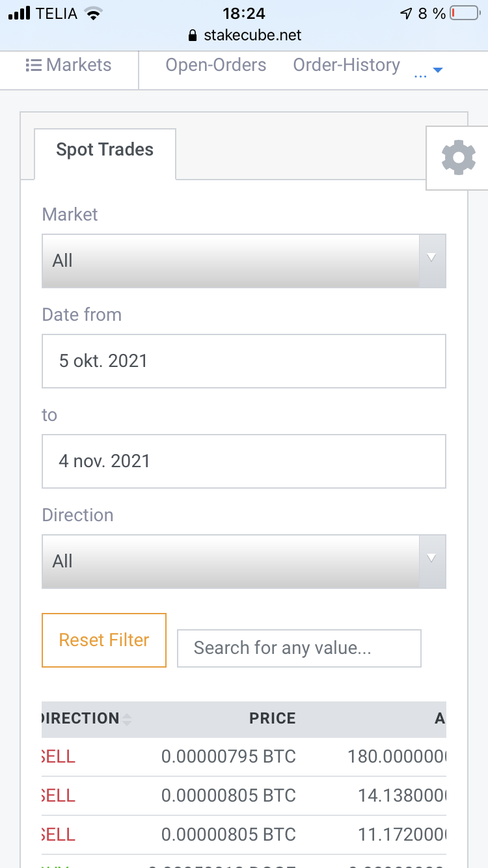Viewport: 488px width, 868px height.
Task: Click the Reset Filter button
Action: tap(104, 640)
